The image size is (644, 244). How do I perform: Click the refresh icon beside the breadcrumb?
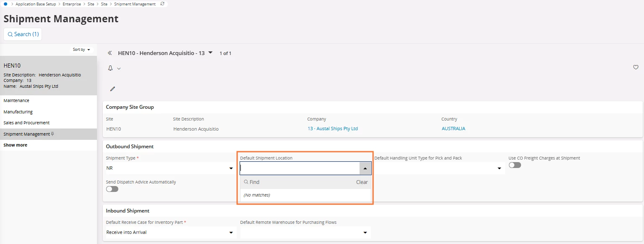coord(162,4)
